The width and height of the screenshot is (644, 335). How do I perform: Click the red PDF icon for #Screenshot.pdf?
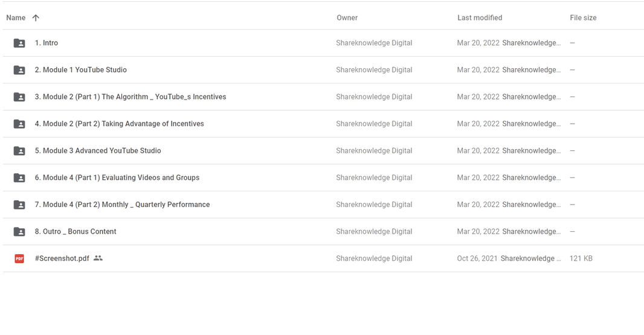[x=19, y=258]
